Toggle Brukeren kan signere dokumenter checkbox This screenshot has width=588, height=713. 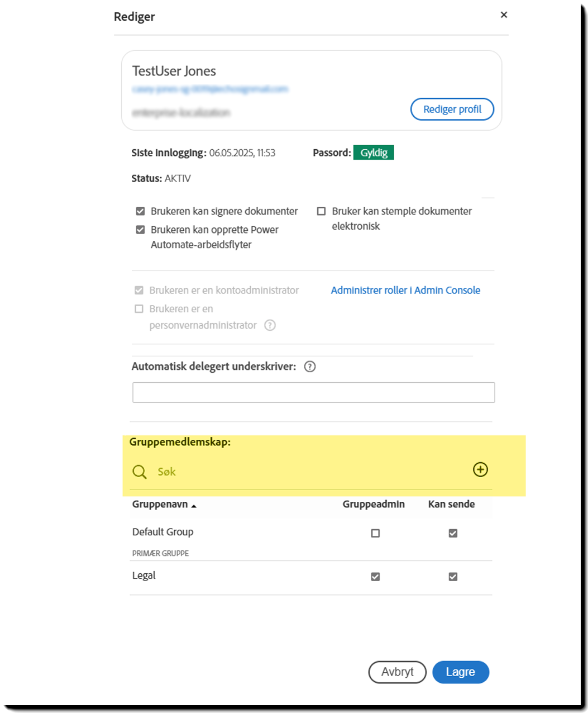point(141,211)
